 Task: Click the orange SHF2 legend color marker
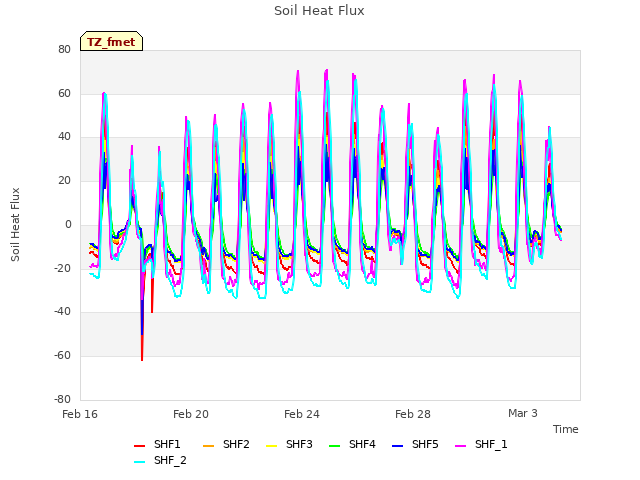pos(208,446)
